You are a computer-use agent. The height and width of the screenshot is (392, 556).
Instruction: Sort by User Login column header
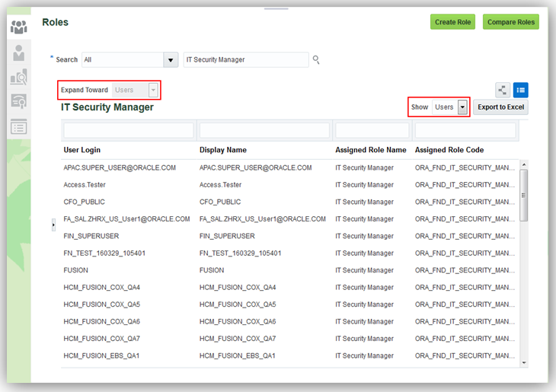coord(82,150)
